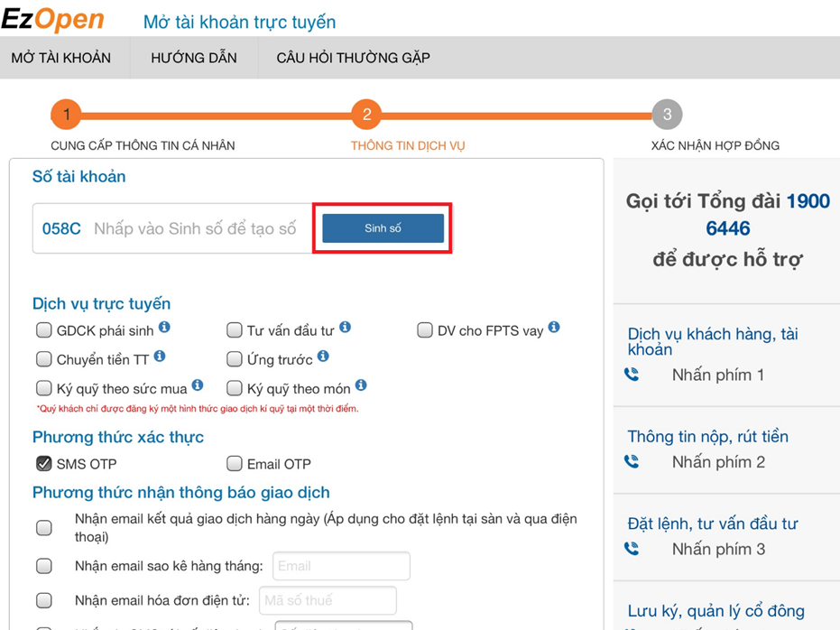This screenshot has height=630, width=840.
Task: Check the monthly statement email checkbox
Action: [x=44, y=566]
